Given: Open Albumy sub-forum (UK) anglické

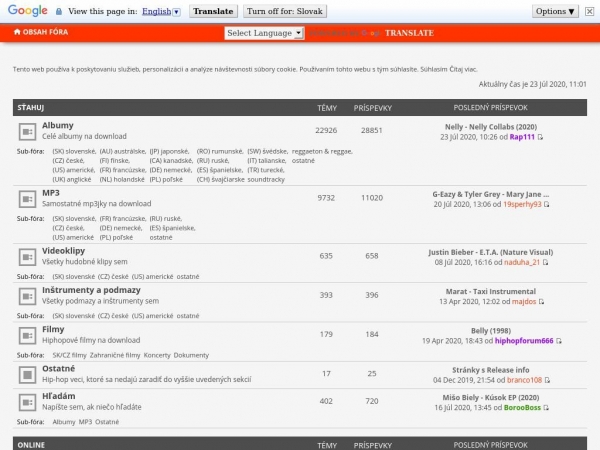Looking at the screenshot, I should (72, 179).
